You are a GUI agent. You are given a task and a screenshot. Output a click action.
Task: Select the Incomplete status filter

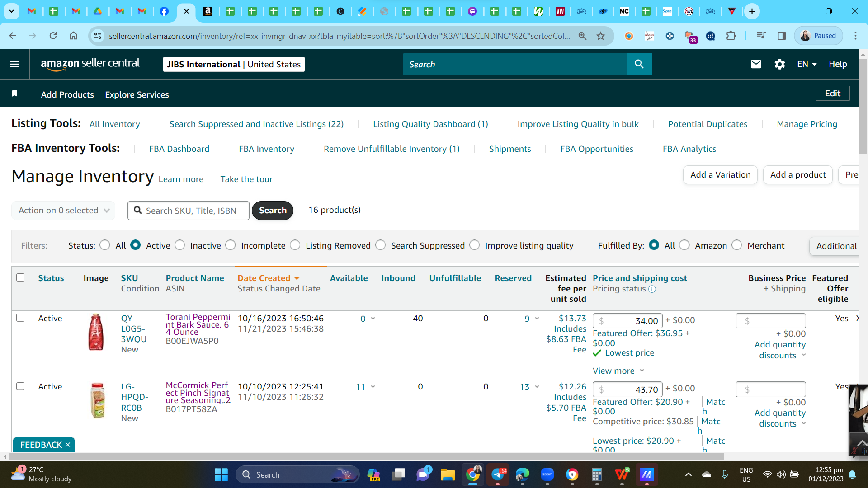[231, 245]
